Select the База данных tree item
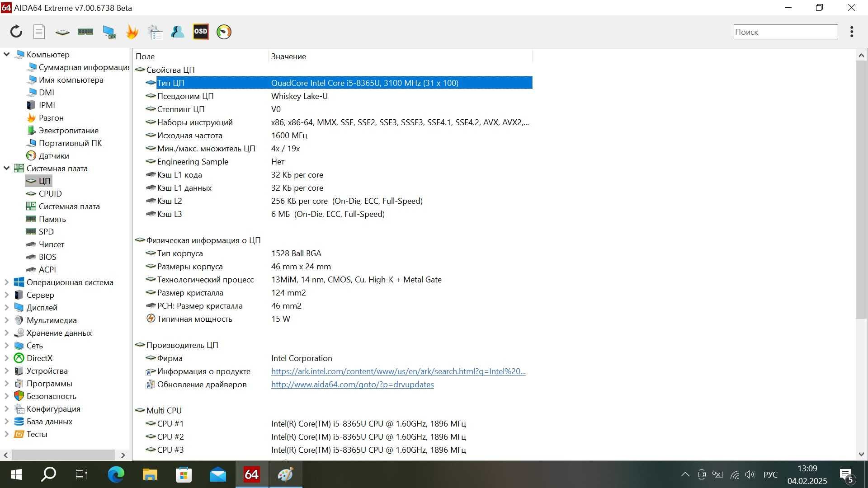 (49, 421)
